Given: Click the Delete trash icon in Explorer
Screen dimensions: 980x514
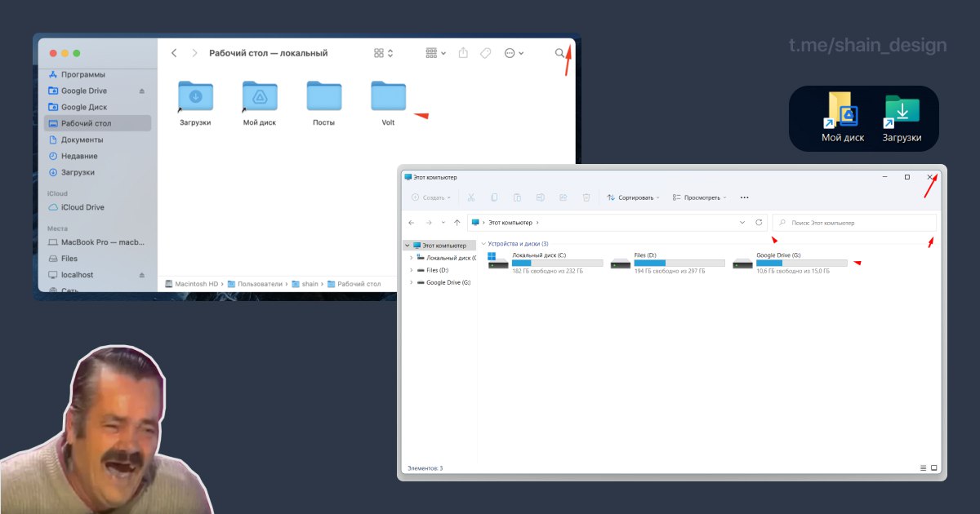Looking at the screenshot, I should click(586, 197).
